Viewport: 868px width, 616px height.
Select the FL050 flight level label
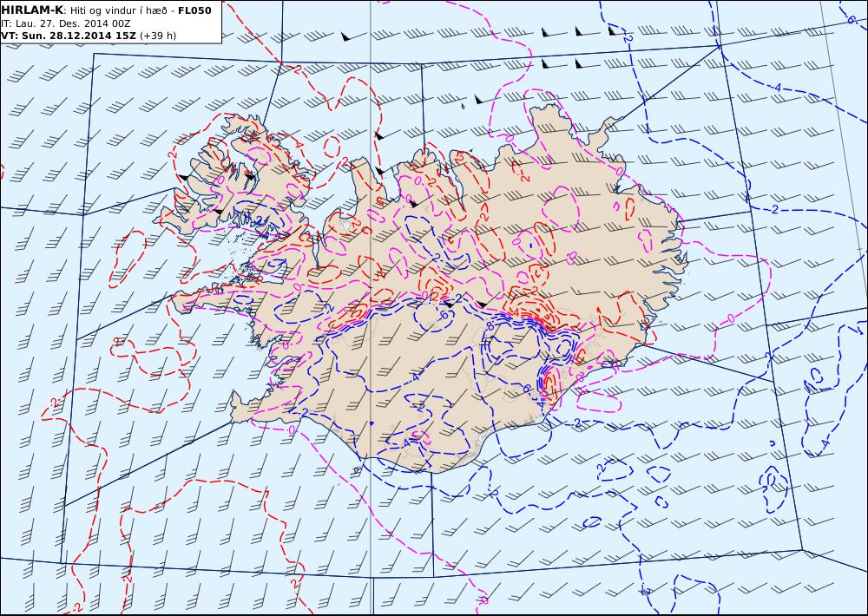coord(194,10)
